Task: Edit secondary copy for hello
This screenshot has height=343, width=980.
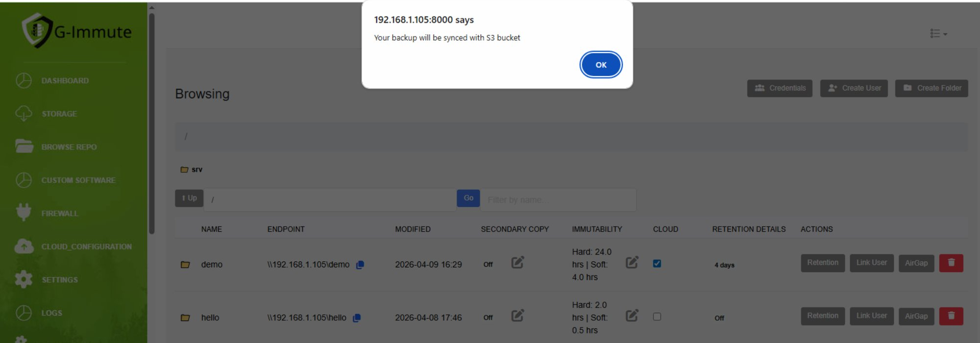Action: [x=518, y=316]
